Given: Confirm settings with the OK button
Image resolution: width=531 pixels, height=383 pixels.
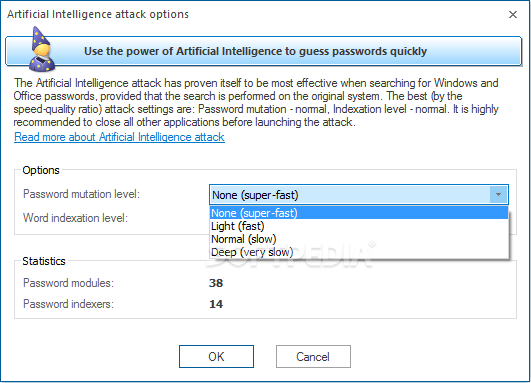Looking at the screenshot, I should point(216,356).
